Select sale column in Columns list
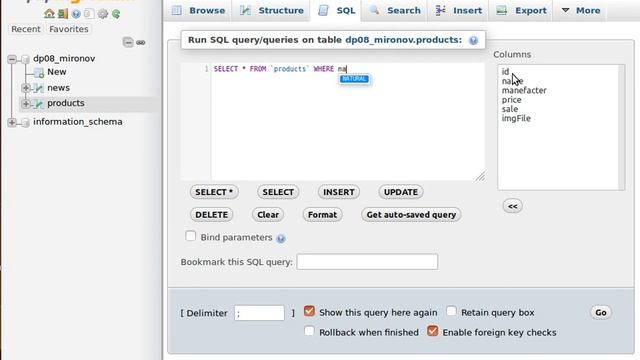Screen dimensions: 640x360 510,109
